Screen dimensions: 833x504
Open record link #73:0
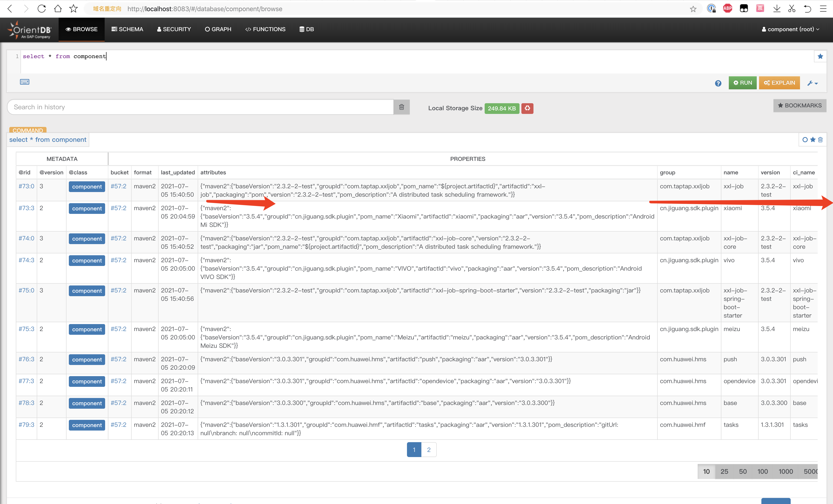(26, 186)
